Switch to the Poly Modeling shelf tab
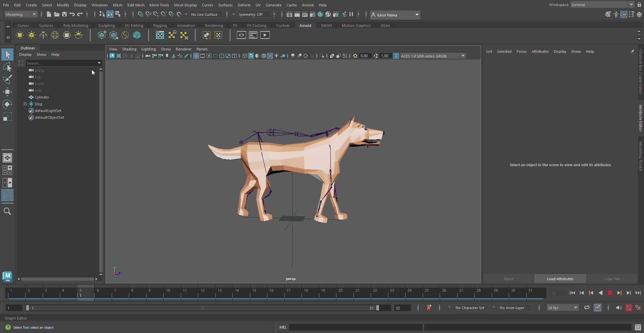This screenshot has height=333, width=644. pos(76,25)
